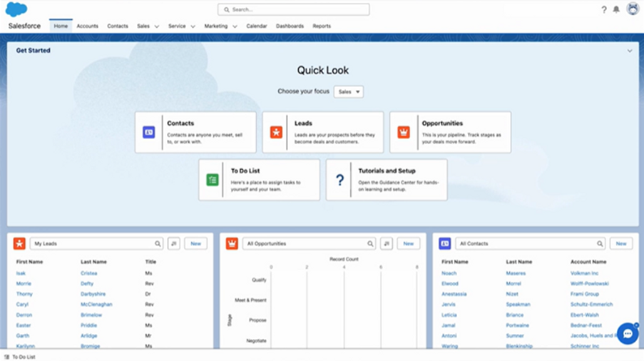
Task: Click New button in All Opportunities panel
Action: [408, 243]
